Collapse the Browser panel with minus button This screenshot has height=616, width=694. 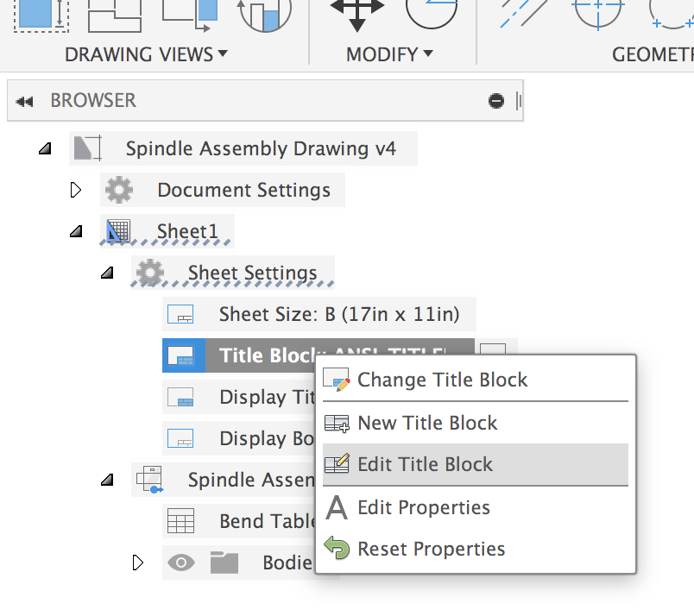pyautogui.click(x=496, y=101)
